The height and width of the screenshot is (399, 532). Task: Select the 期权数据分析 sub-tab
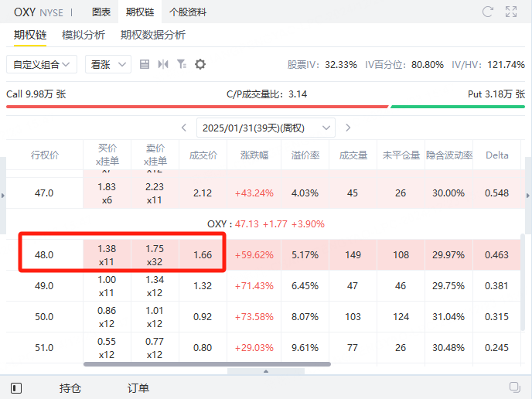152,35
